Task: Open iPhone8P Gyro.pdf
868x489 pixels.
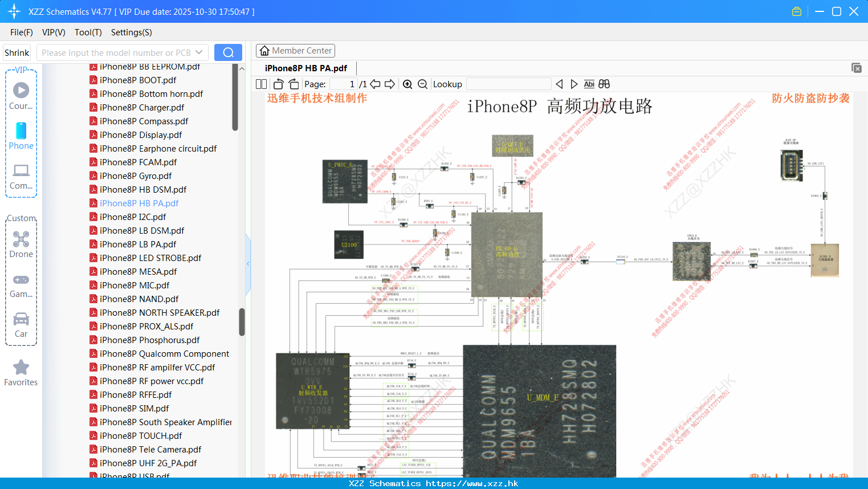Action: [x=136, y=176]
